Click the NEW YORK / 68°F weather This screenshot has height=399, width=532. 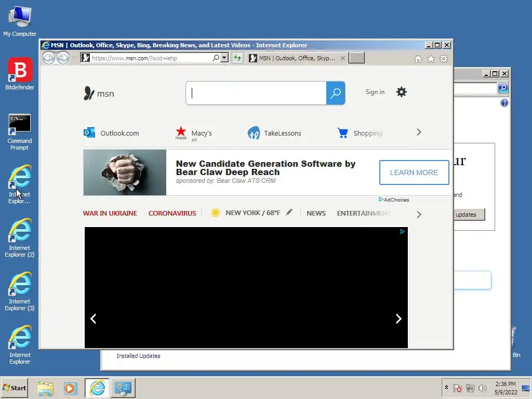(253, 213)
